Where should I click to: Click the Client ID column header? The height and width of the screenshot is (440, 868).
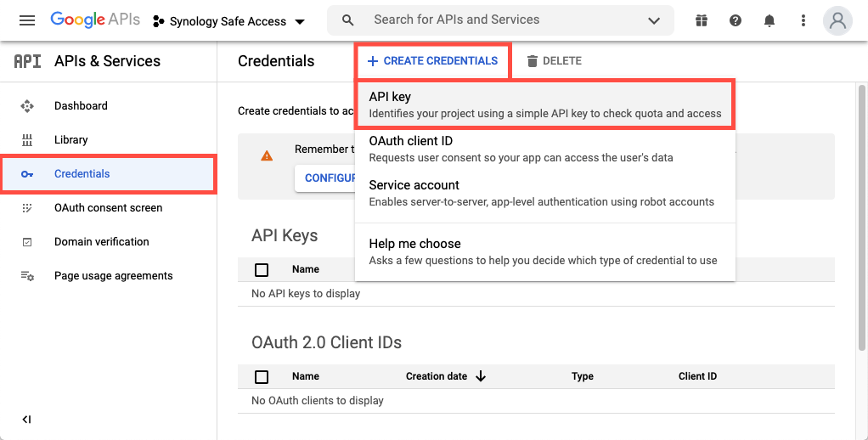[x=697, y=376]
